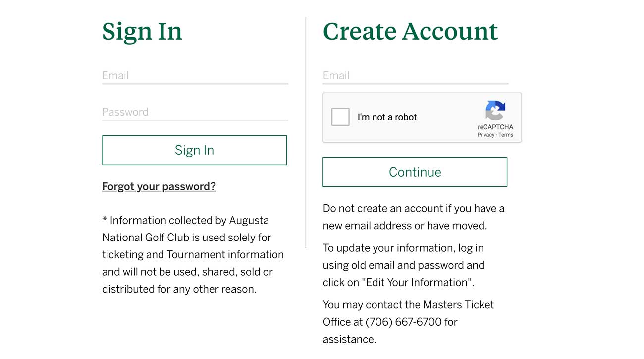Viewport: 644px width, 359px height.
Task: Click the "Sign In" heading
Action: tap(142, 31)
